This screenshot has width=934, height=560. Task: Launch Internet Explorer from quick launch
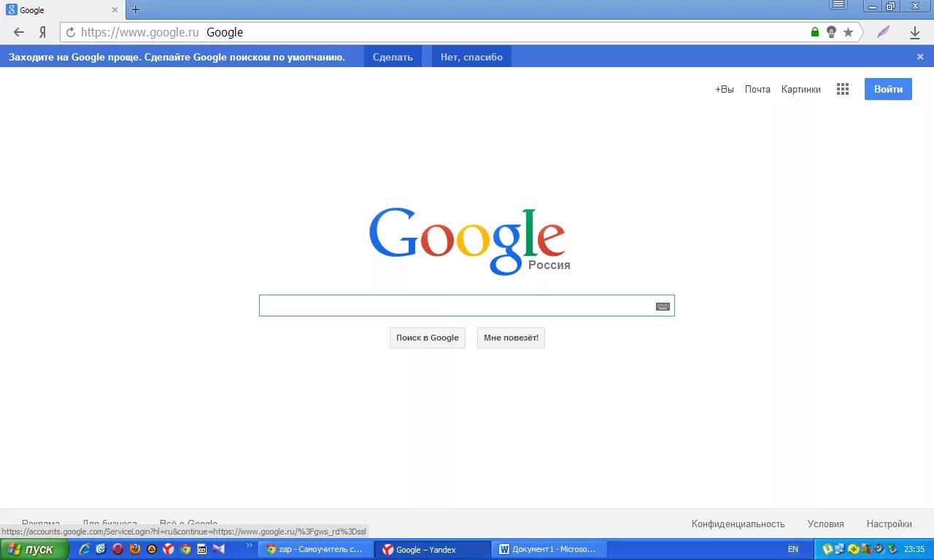pos(85,549)
